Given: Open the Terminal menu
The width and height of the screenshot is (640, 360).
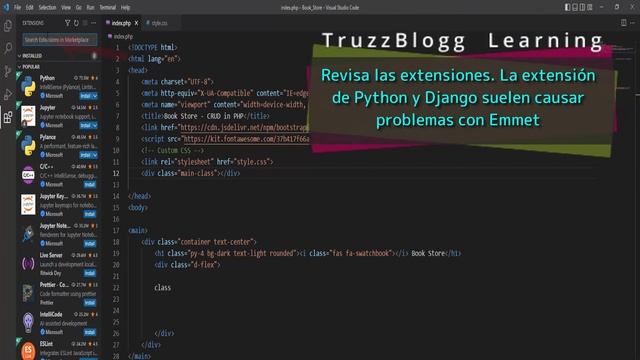Looking at the screenshot, I should point(108,7).
